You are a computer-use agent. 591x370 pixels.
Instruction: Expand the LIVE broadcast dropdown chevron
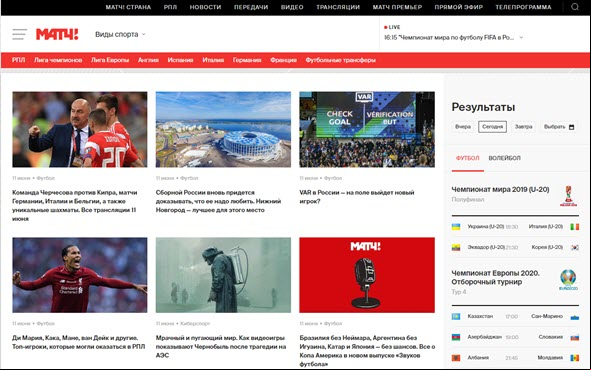point(521,37)
